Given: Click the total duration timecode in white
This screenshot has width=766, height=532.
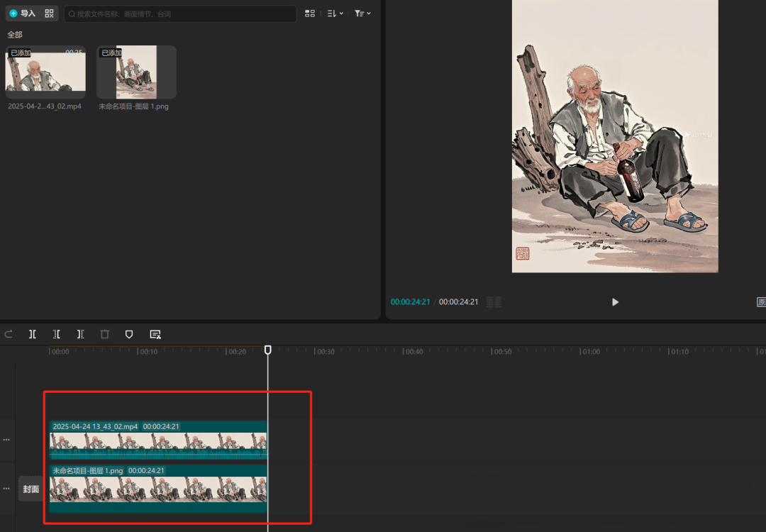Looking at the screenshot, I should (x=458, y=302).
